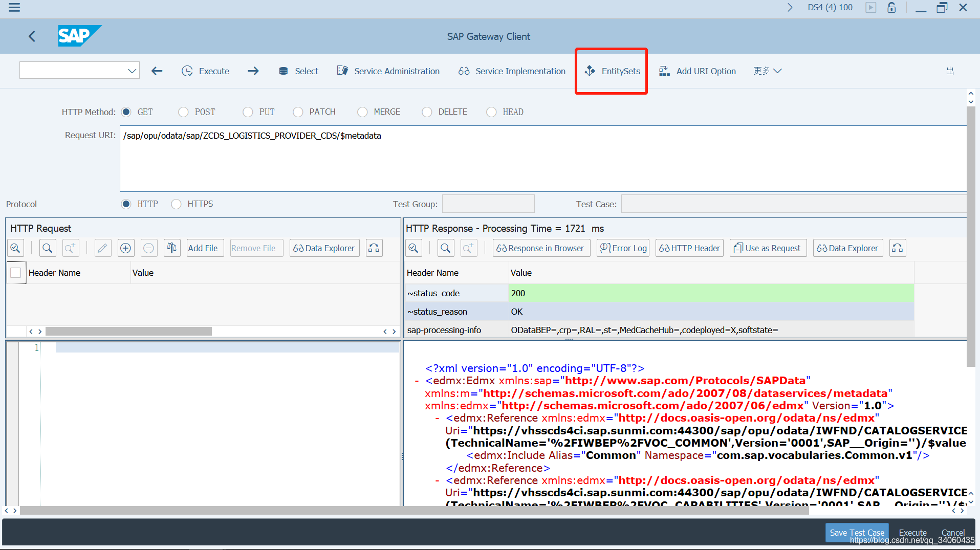This screenshot has width=980, height=550.
Task: Choose the HTTPS protocol option
Action: [176, 204]
